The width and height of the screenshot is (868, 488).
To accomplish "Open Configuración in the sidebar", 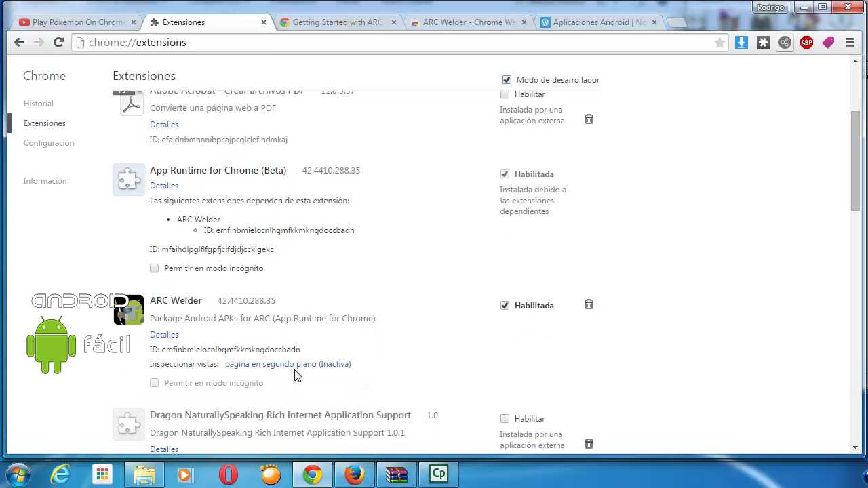I will 48,143.
